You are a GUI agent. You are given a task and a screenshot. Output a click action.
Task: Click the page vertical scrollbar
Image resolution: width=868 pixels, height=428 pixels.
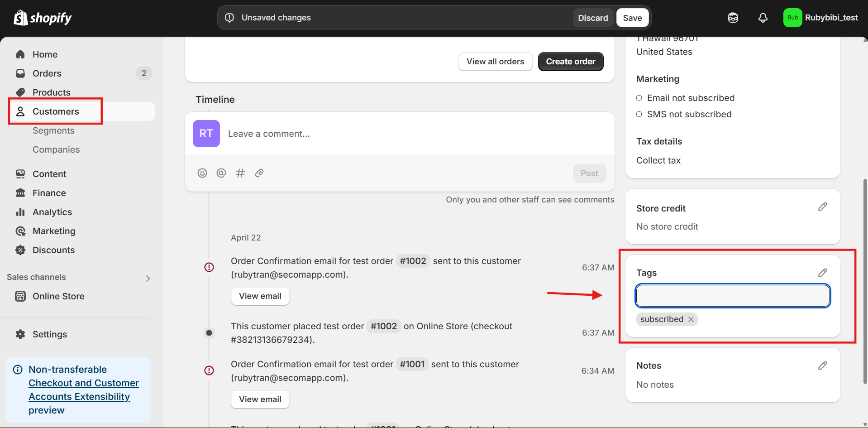click(865, 281)
